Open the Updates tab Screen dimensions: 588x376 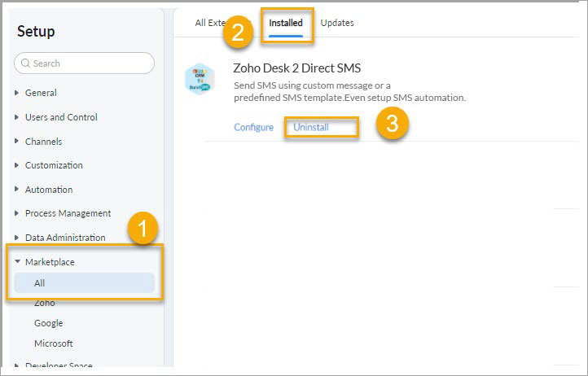click(x=337, y=23)
